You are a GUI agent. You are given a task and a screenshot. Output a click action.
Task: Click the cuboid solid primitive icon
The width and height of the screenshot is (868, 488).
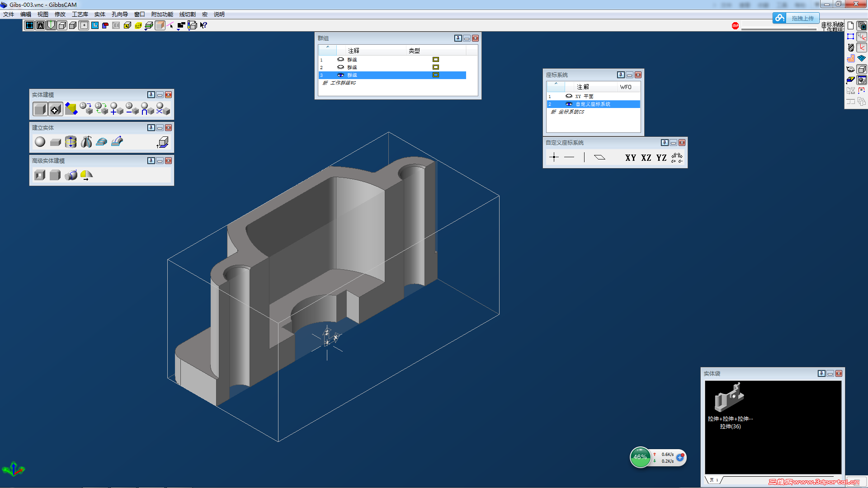[55, 142]
